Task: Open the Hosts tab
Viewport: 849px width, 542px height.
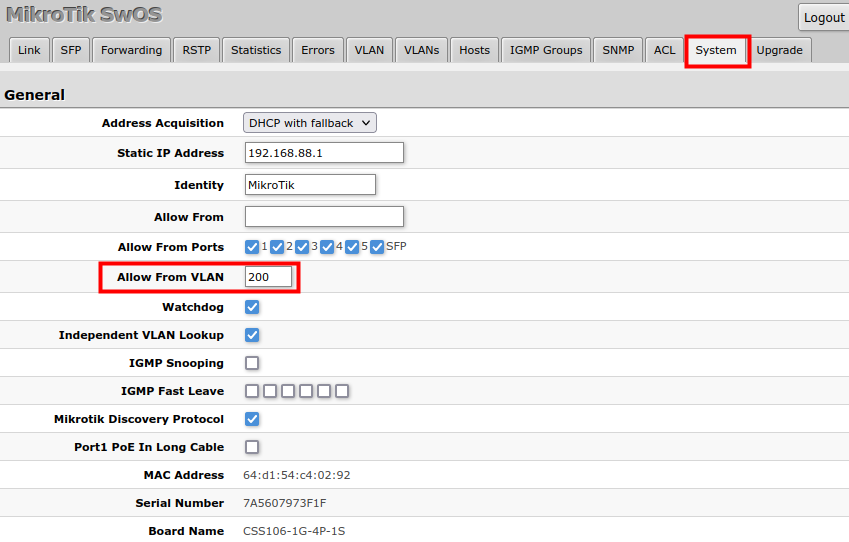Action: point(474,50)
